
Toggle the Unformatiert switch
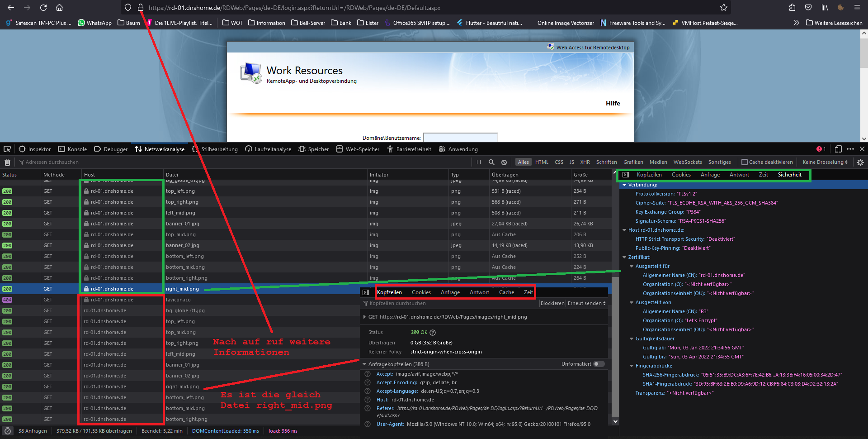pos(599,364)
